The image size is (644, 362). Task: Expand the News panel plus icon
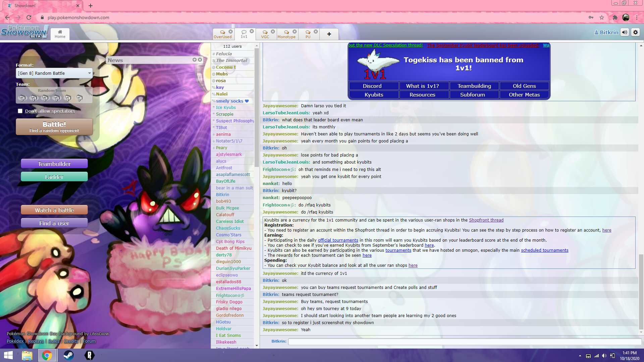195,60
